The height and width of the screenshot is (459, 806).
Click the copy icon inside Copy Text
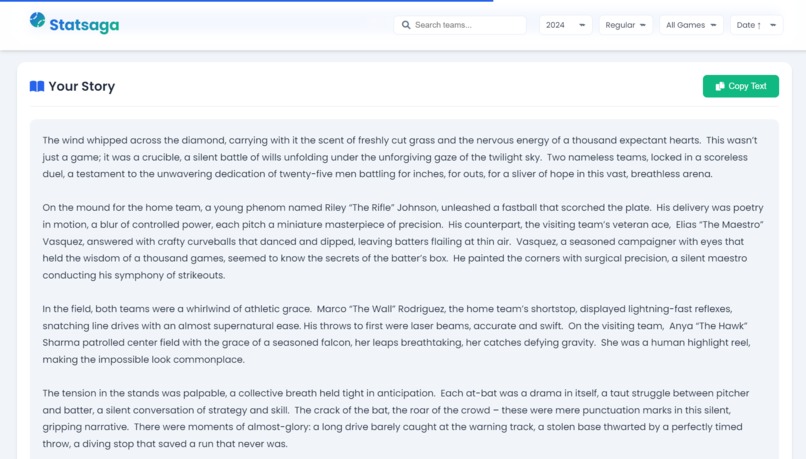tap(720, 86)
